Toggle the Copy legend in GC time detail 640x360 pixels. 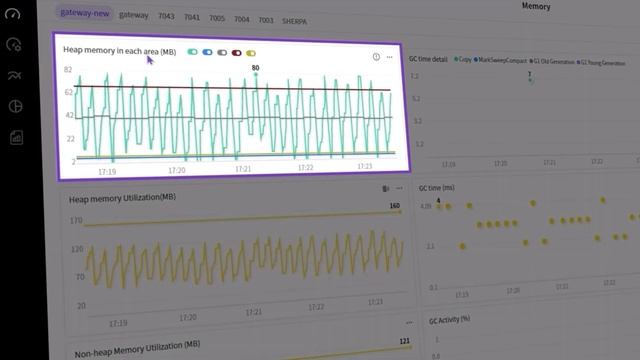click(463, 60)
